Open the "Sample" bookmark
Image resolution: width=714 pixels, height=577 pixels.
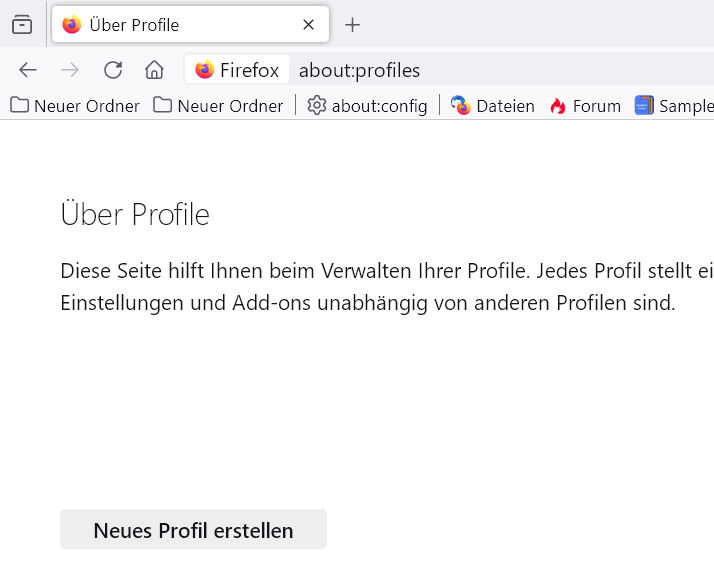click(675, 105)
